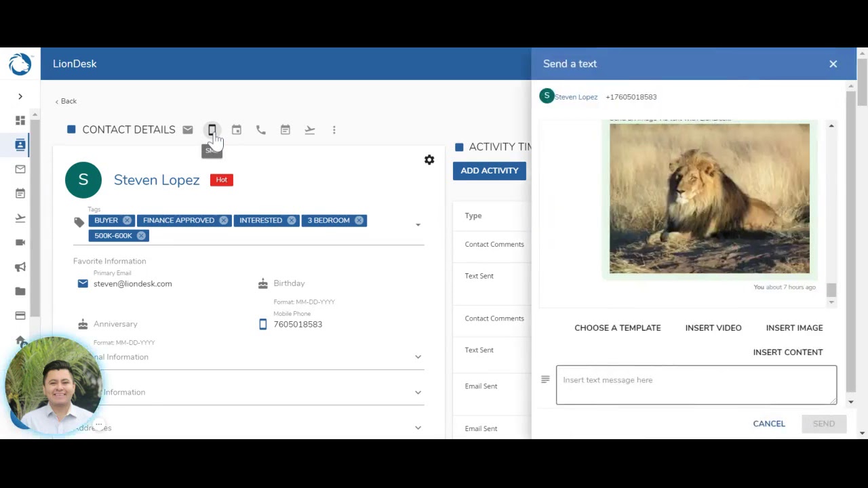This screenshot has width=868, height=488.
Task: Click the task calendar icon in the contact toolbar
Action: coord(285,129)
